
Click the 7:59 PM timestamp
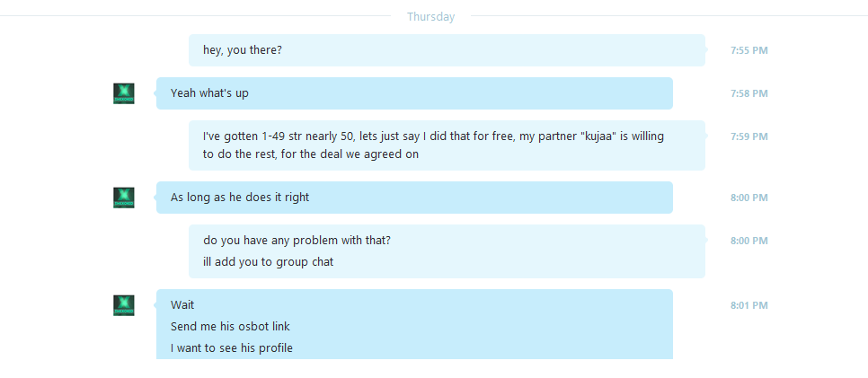click(749, 136)
